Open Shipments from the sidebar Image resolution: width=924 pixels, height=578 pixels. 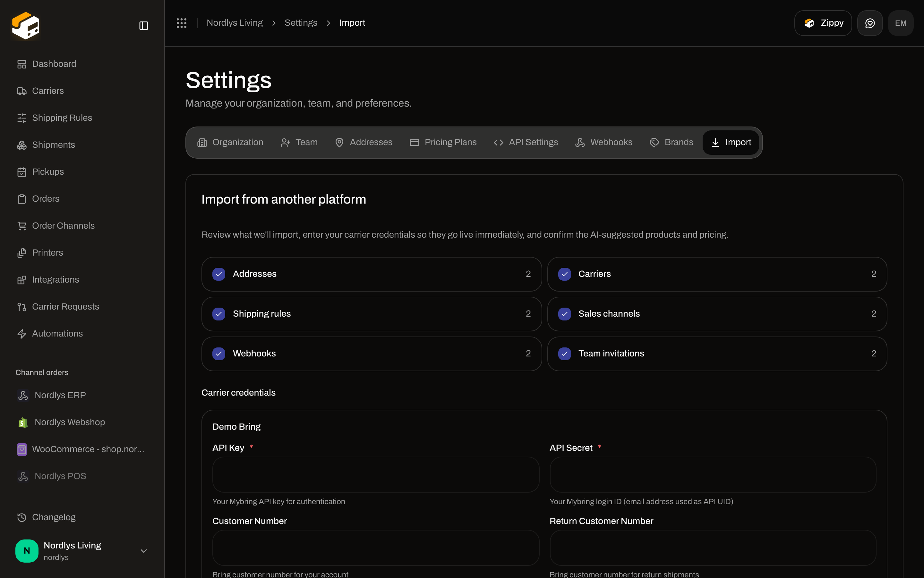coord(82,145)
